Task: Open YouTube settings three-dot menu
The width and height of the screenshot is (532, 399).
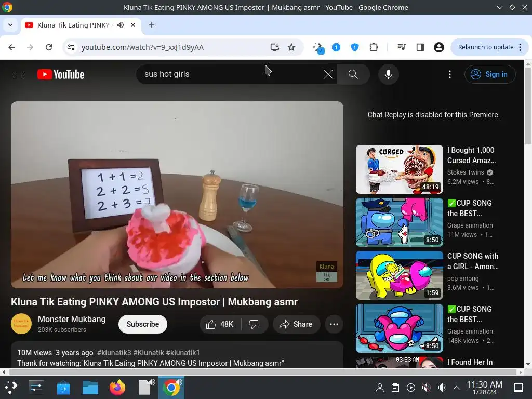Action: click(450, 74)
